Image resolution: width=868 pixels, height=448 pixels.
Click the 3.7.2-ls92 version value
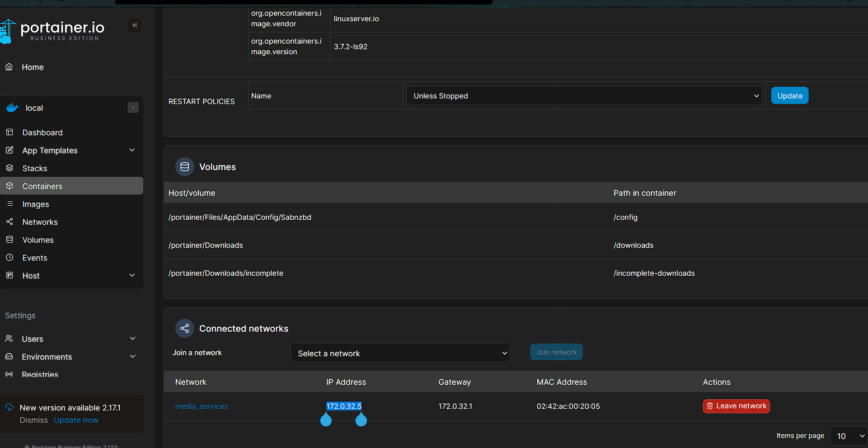coord(351,46)
